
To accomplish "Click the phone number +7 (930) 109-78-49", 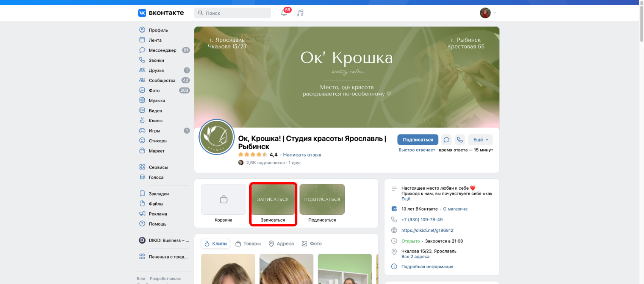I will coord(422,220).
